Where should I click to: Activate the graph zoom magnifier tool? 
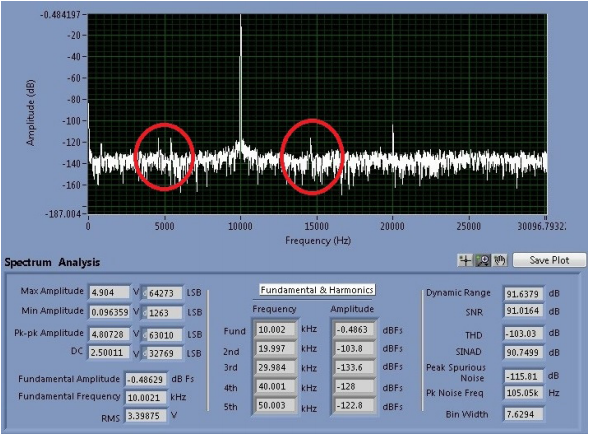click(x=483, y=260)
